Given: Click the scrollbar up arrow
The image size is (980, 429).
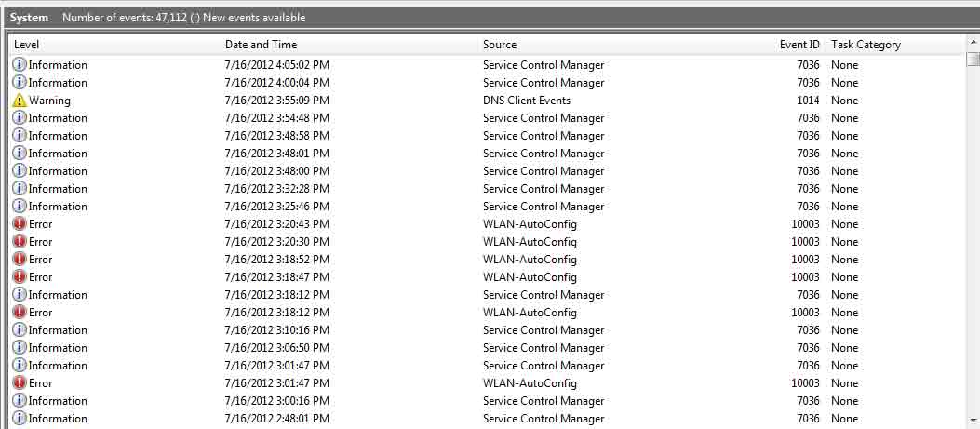Looking at the screenshot, I should click(973, 44).
